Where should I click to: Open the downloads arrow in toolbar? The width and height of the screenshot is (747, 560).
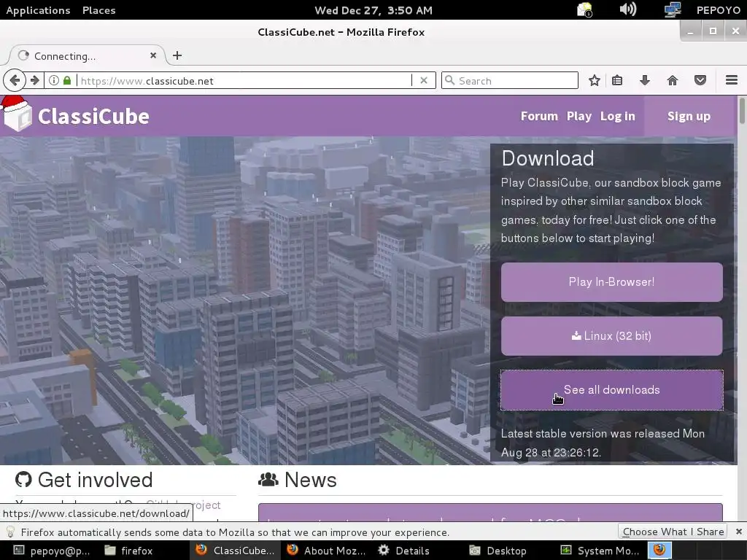click(645, 80)
